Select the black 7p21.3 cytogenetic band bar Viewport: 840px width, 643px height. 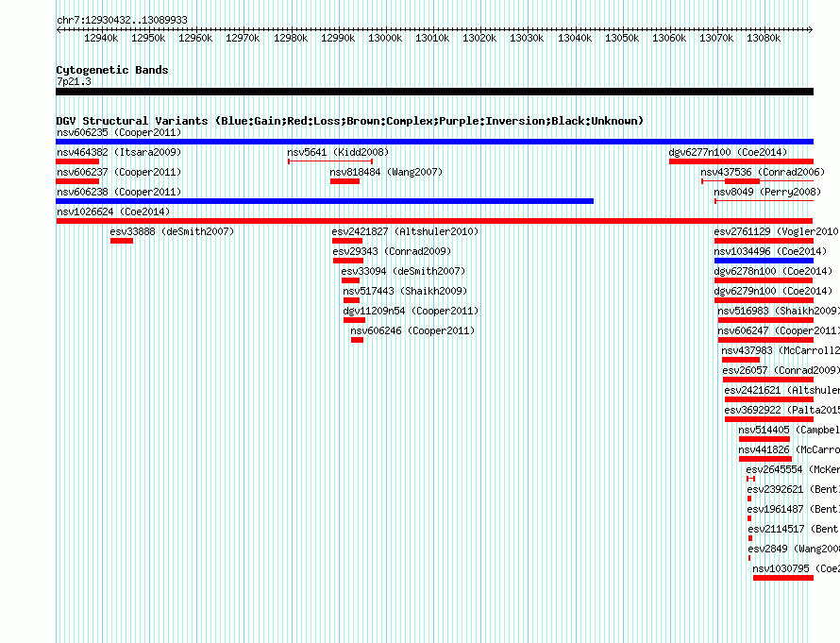pos(434,92)
